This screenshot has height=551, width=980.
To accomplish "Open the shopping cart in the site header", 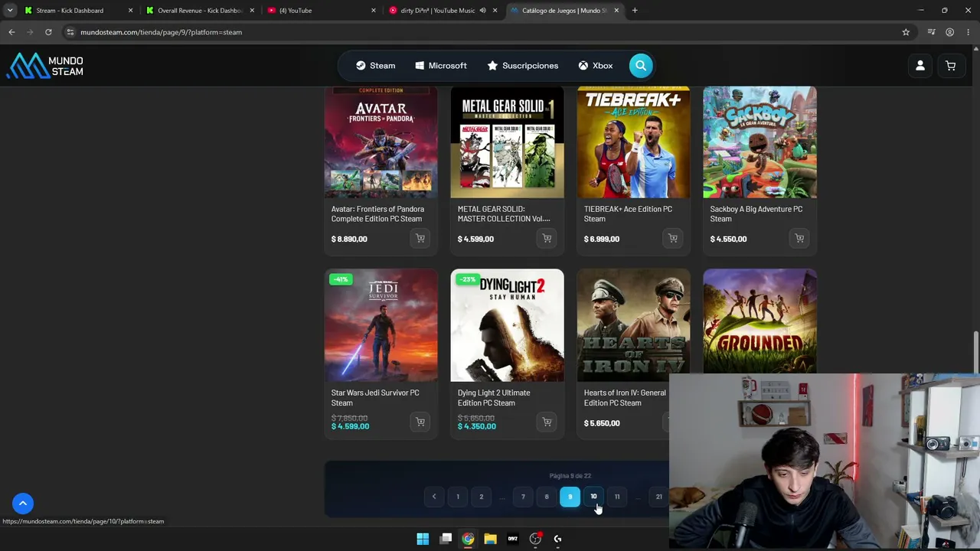I will (950, 66).
